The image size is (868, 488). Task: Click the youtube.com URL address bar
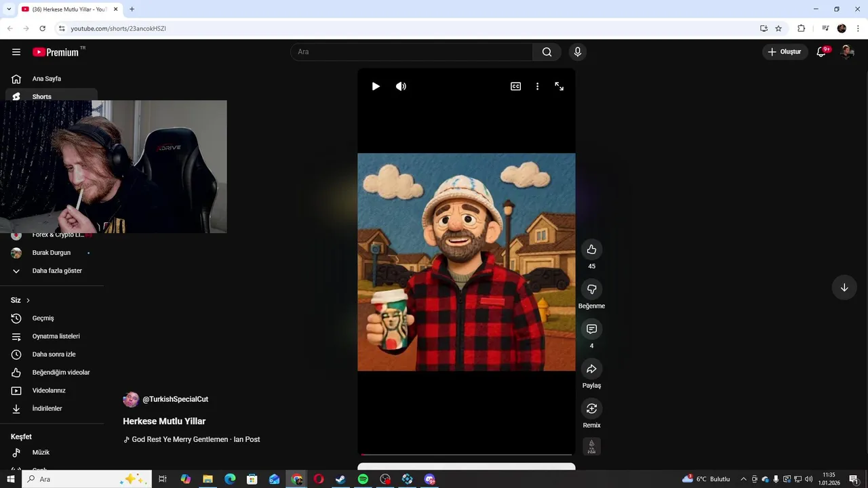(x=407, y=28)
